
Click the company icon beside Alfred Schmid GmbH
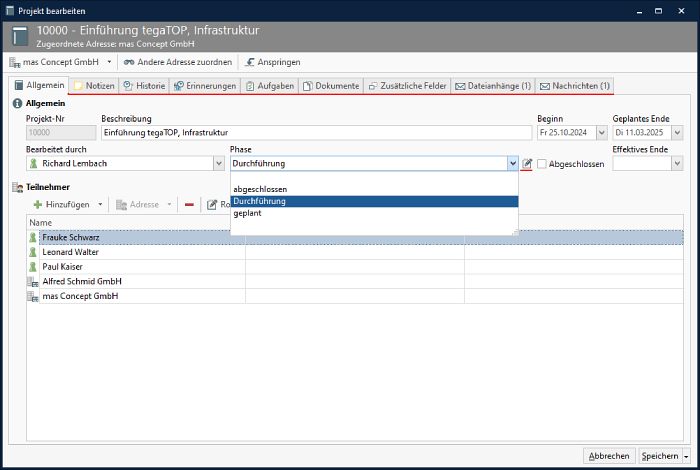tap(33, 282)
